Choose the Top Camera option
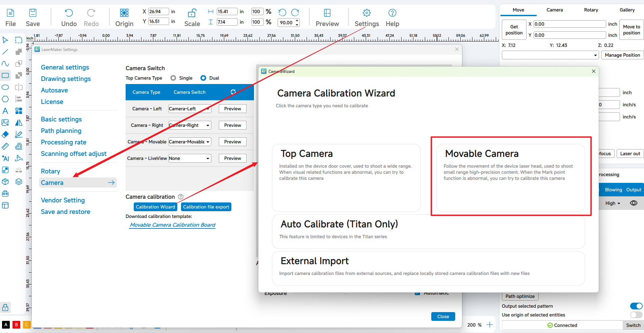This screenshot has height=333, width=644. coord(346,178)
